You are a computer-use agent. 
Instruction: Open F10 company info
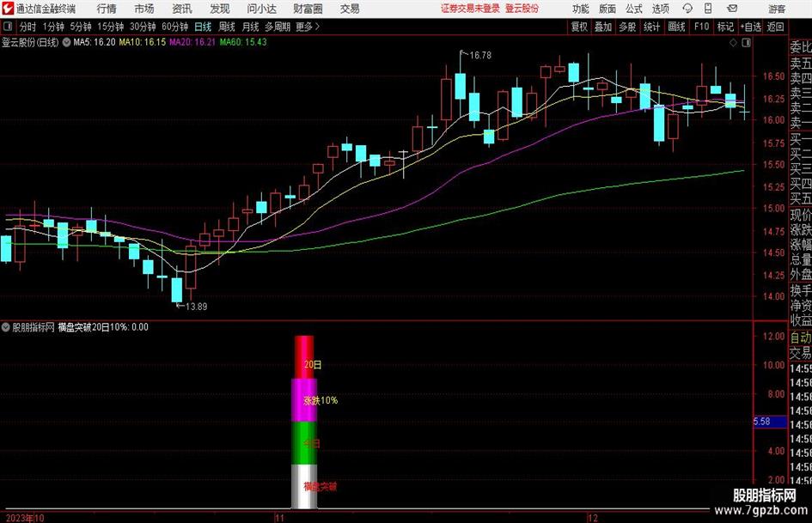(701, 27)
